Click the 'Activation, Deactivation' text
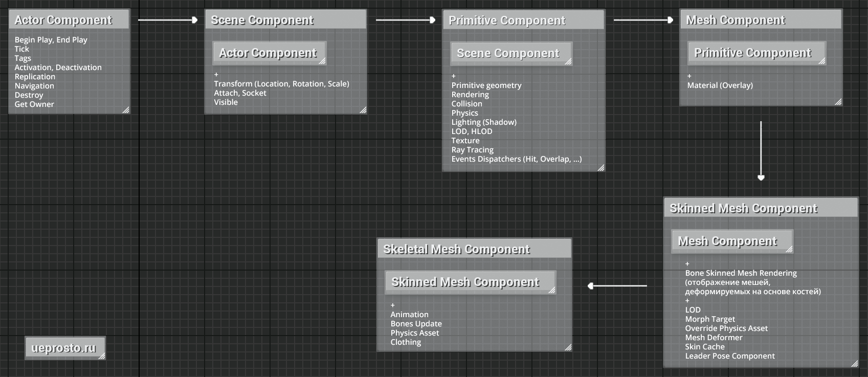This screenshot has height=377, width=868. pyautogui.click(x=58, y=67)
